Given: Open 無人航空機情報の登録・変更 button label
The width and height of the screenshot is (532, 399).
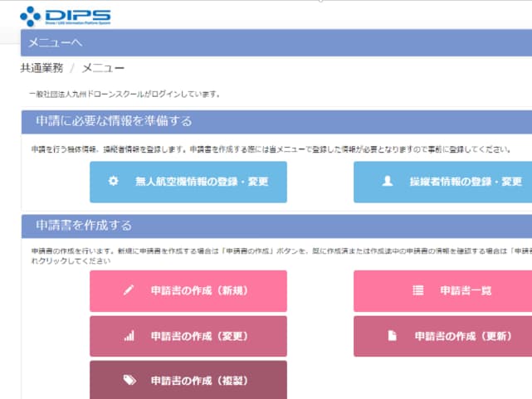Looking at the screenshot, I should coord(202,182).
